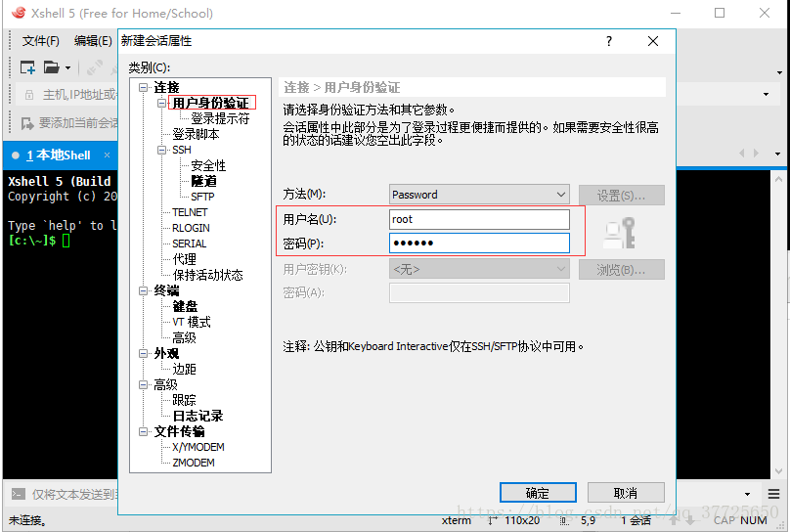
Task: Click the next tab right arrow
Action: coord(756,153)
